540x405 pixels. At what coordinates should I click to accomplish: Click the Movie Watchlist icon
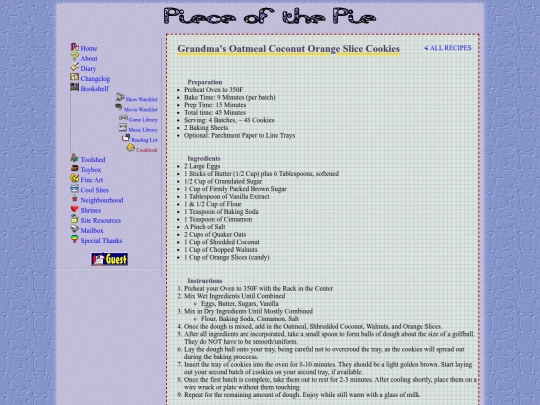[118, 107]
